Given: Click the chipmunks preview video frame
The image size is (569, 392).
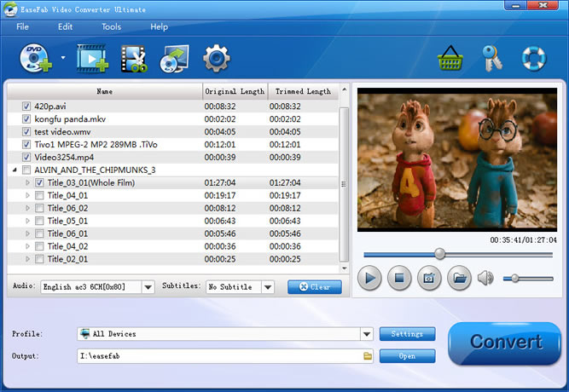Looking at the screenshot, I should point(457,159).
